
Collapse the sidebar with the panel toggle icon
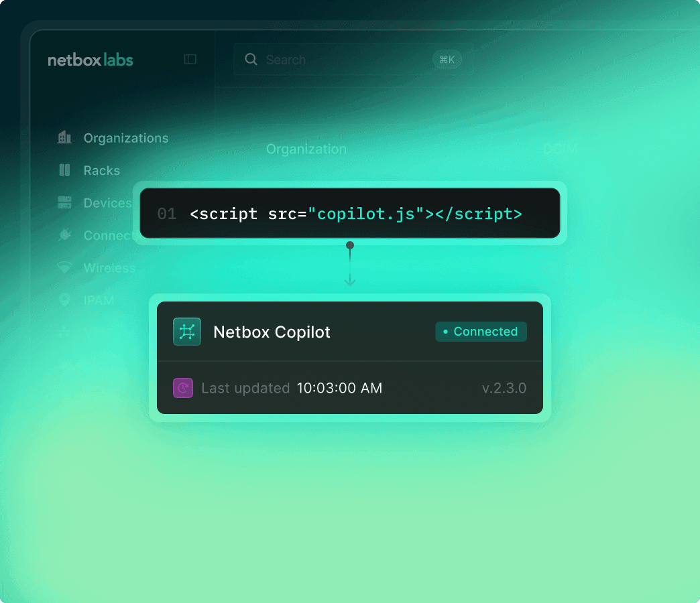[190, 60]
